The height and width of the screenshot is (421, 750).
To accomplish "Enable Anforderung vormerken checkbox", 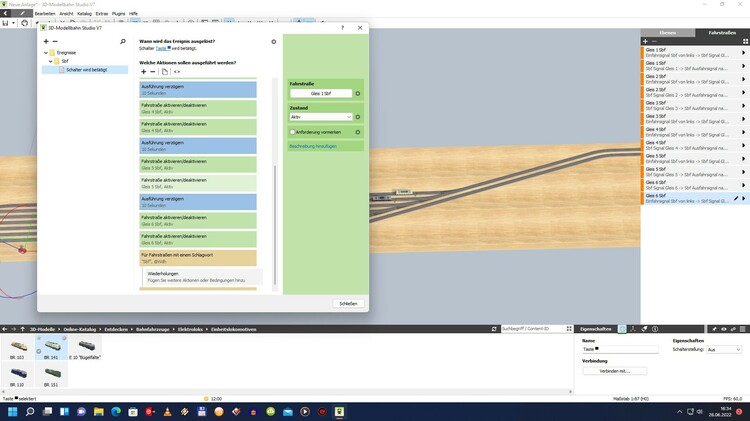I will point(292,132).
